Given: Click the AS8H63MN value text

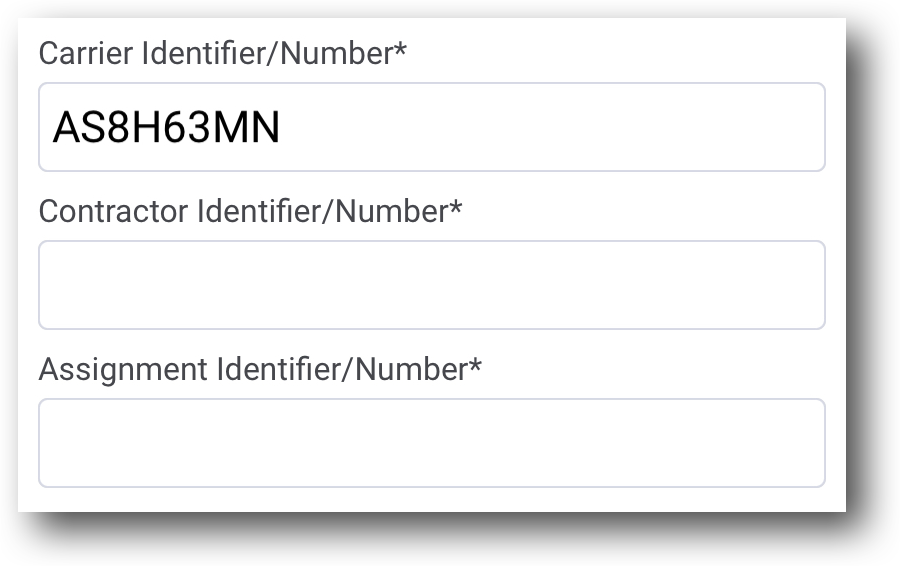Looking at the screenshot, I should [x=166, y=128].
